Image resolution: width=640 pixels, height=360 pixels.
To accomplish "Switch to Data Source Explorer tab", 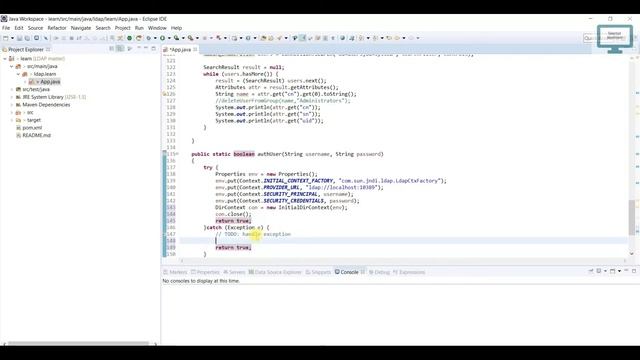I will click(x=275, y=272).
